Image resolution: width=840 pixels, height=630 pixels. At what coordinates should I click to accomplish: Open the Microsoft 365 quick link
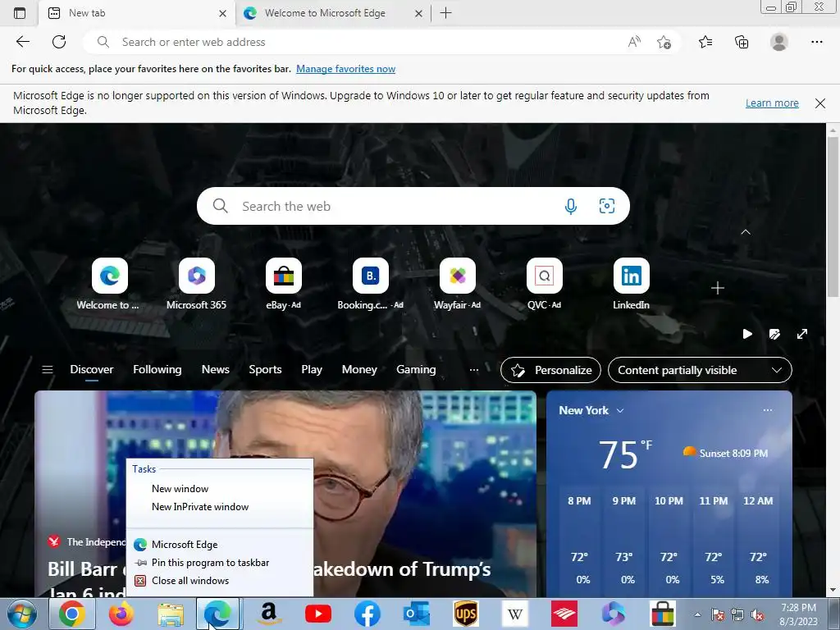[197, 284]
